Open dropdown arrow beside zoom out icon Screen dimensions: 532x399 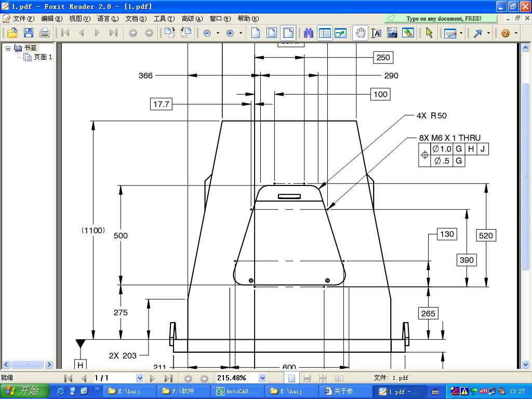218,33
